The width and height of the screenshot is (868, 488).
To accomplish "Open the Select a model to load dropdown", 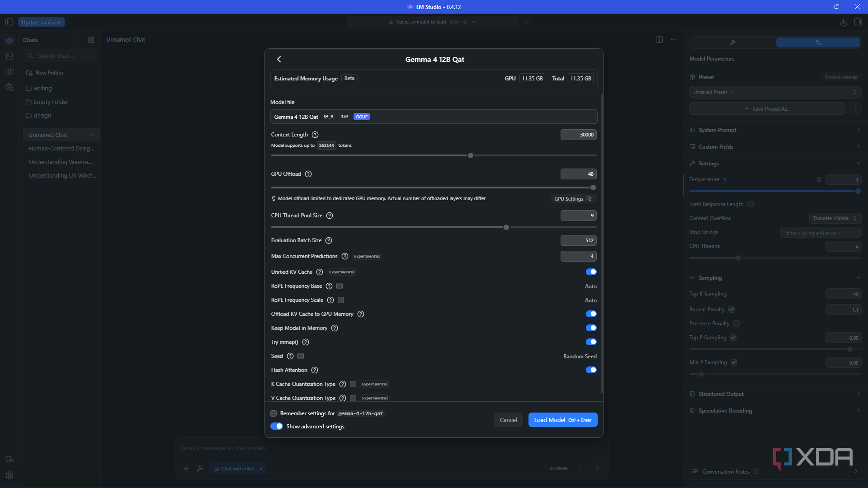I will point(432,22).
